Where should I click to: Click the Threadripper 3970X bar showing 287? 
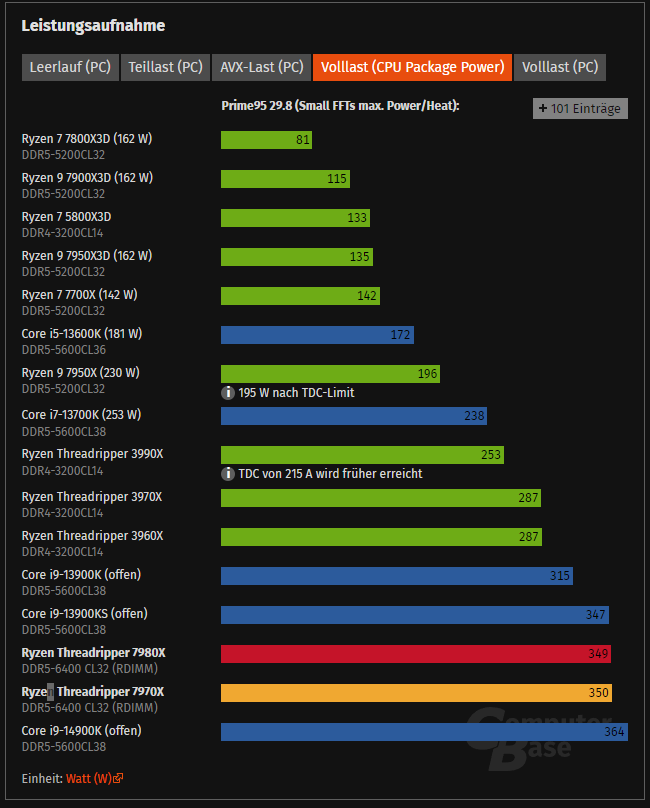click(x=381, y=498)
